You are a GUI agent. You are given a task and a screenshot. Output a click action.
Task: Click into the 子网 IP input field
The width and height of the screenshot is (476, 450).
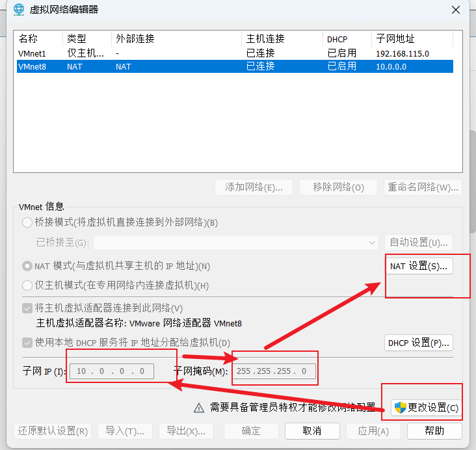112,371
